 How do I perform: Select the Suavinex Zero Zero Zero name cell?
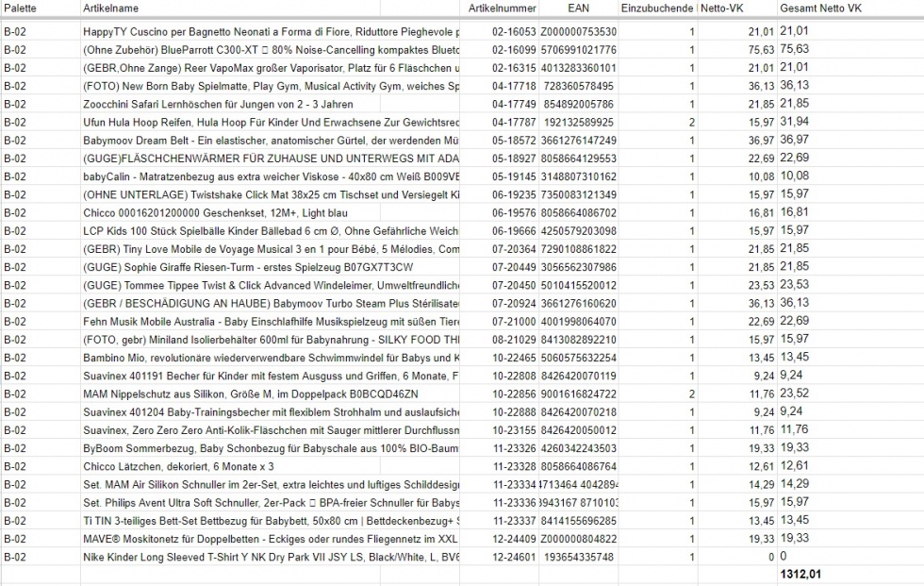click(272, 431)
